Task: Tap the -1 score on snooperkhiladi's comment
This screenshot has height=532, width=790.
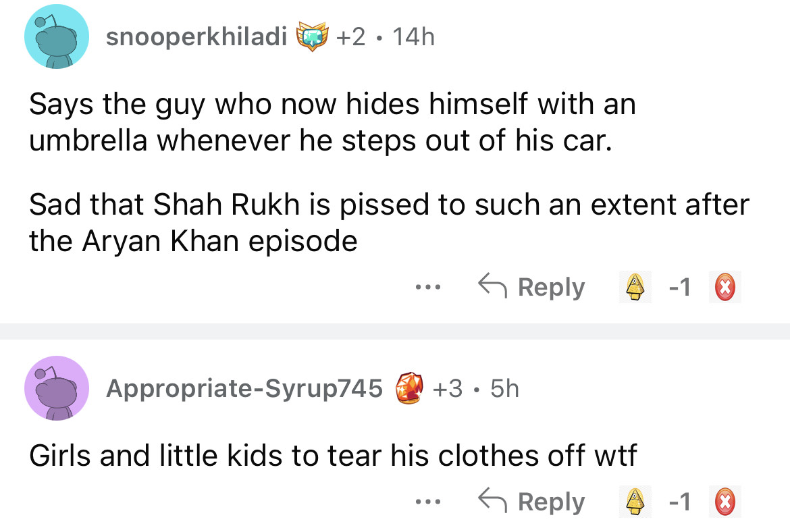Action: [680, 288]
